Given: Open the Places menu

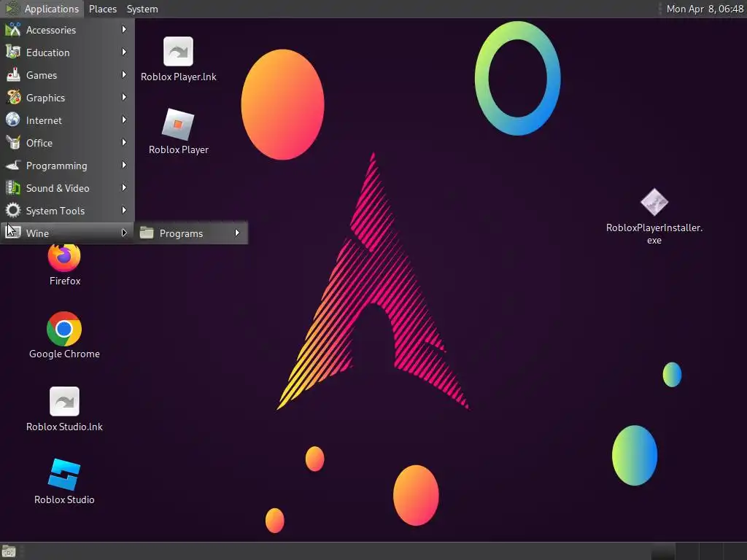Looking at the screenshot, I should pyautogui.click(x=103, y=9).
